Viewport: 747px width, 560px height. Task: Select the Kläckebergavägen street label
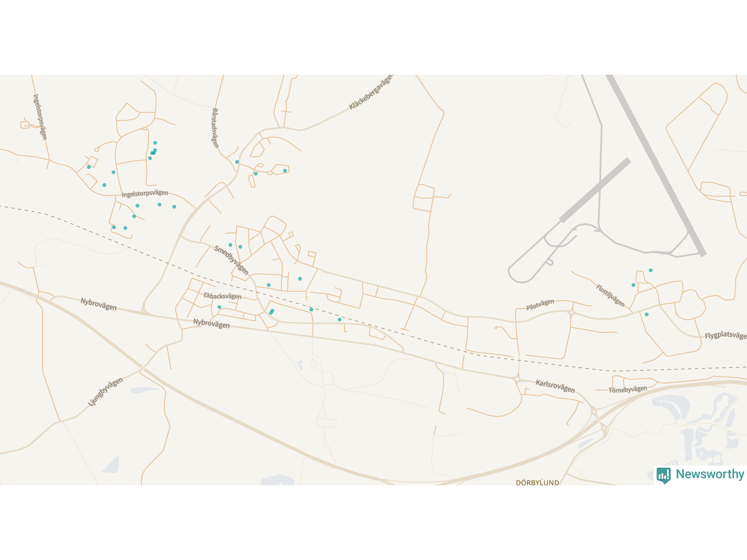(x=371, y=92)
